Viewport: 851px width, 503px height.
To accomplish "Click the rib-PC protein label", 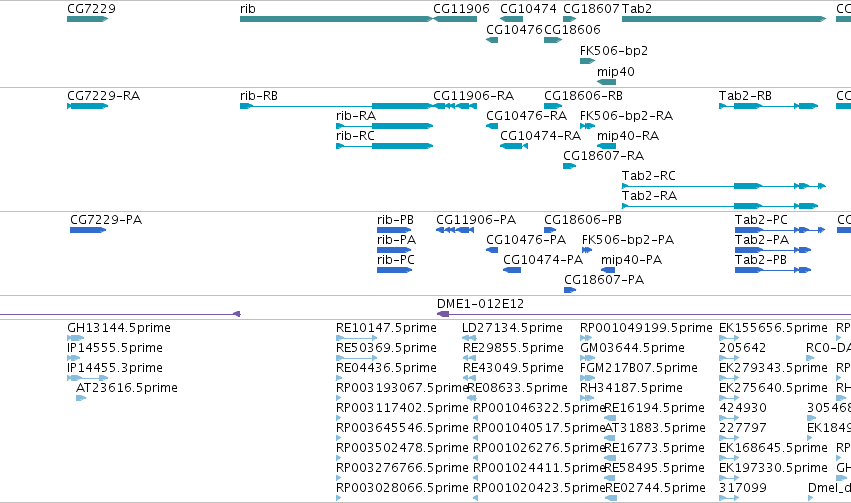I will pos(396,260).
